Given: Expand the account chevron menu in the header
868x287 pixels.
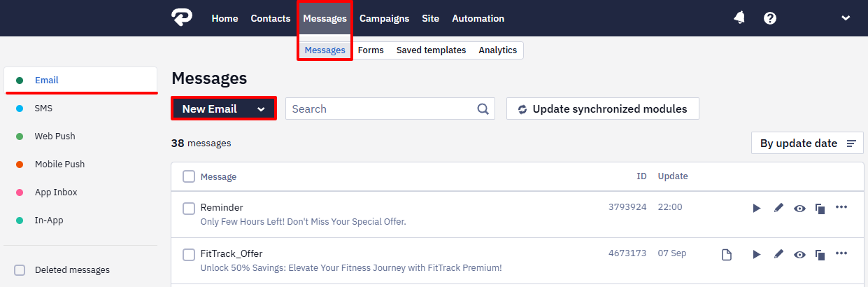Looking at the screenshot, I should [845, 18].
